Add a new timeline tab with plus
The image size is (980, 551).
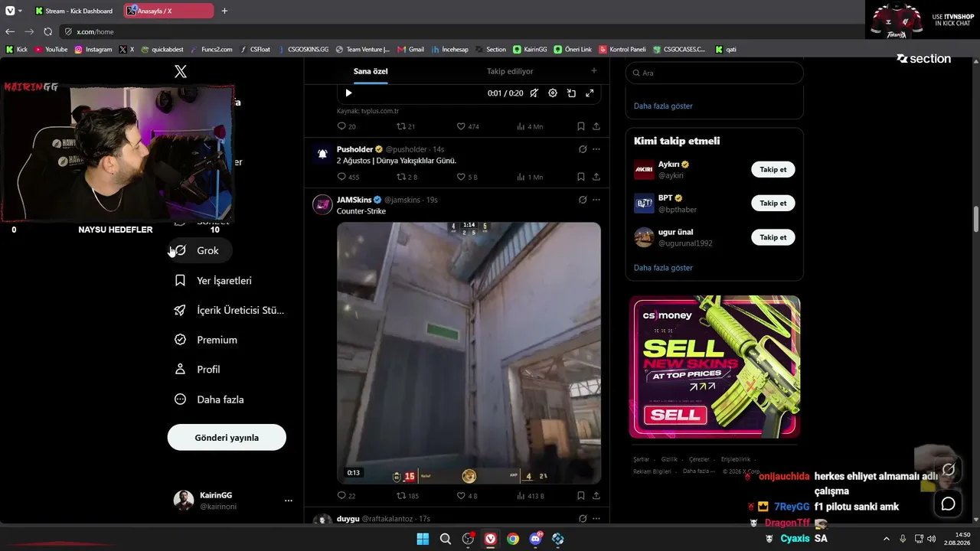[x=593, y=71]
